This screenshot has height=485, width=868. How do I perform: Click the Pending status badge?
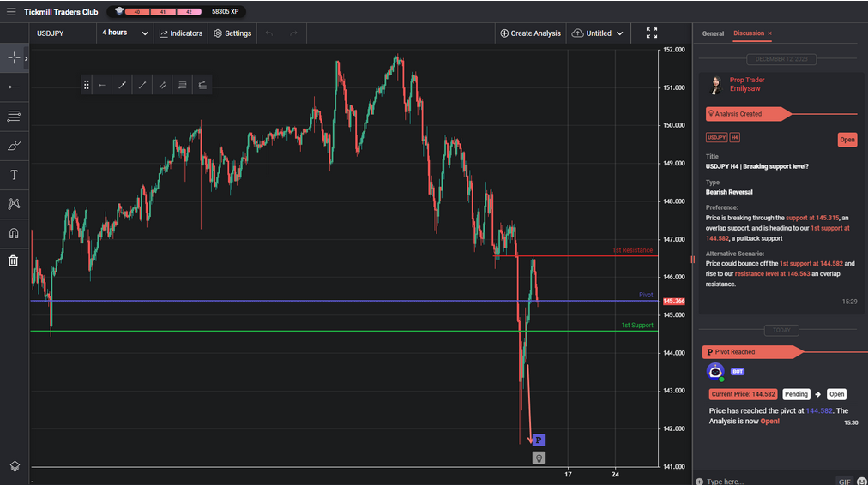coord(795,394)
